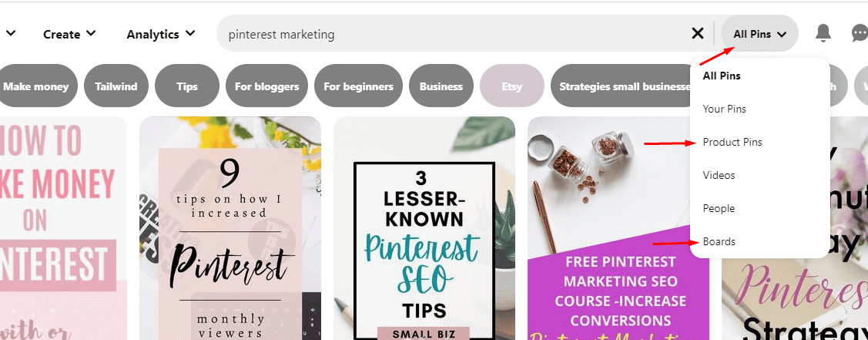Click inside the pinterest marketing search field
The width and height of the screenshot is (868, 340).
point(454,34)
